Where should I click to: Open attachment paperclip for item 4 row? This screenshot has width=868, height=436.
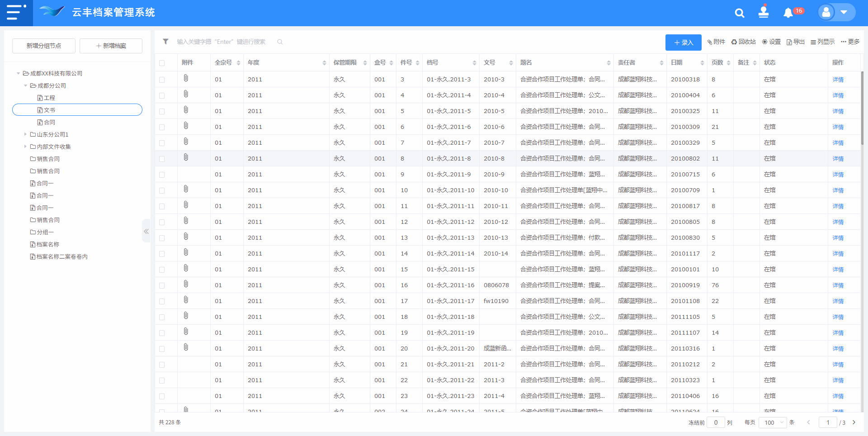coord(186,94)
